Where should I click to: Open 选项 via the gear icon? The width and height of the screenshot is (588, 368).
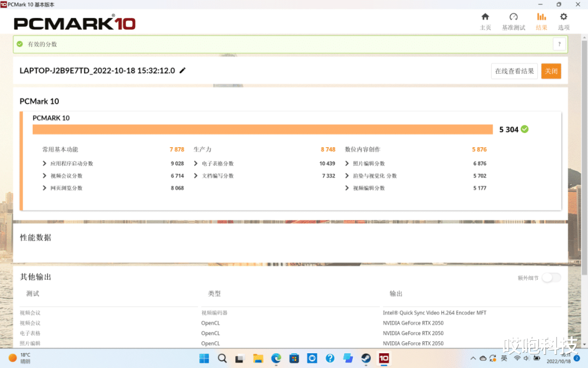[x=563, y=21]
